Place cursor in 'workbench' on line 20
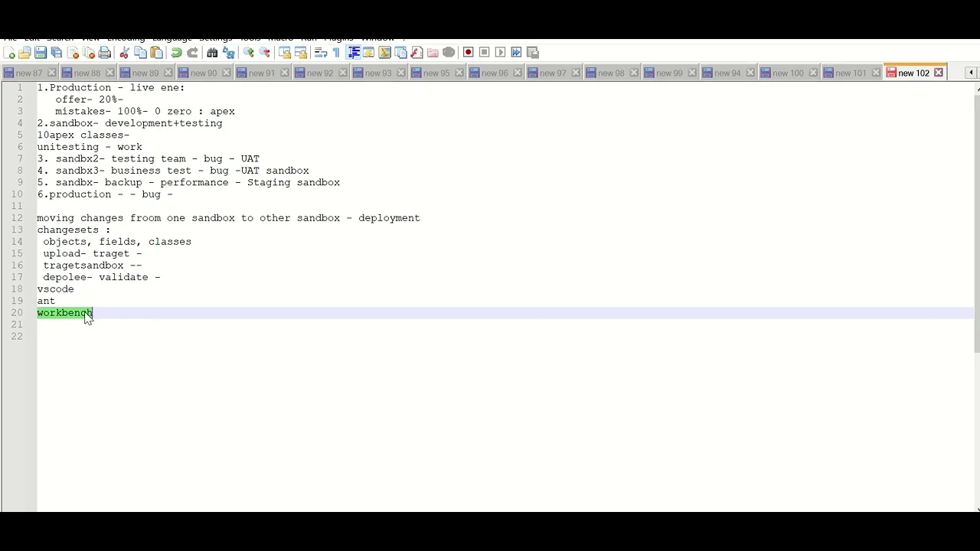This screenshot has width=980, height=551. [x=64, y=313]
